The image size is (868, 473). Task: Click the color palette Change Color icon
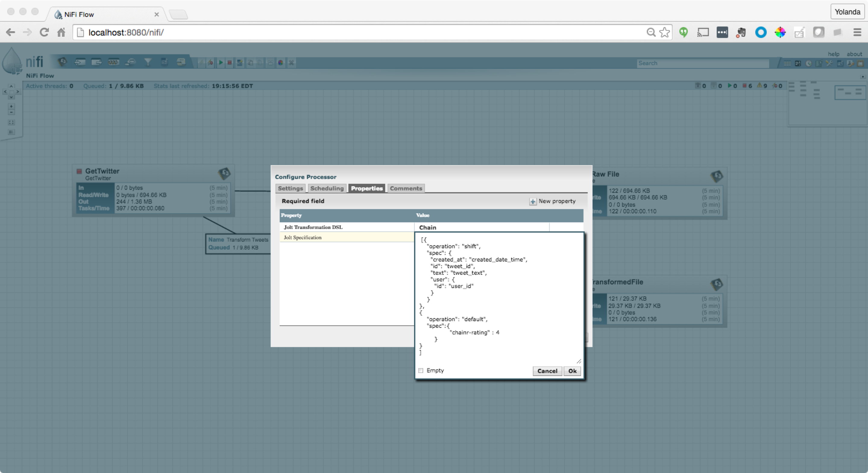[x=280, y=63]
